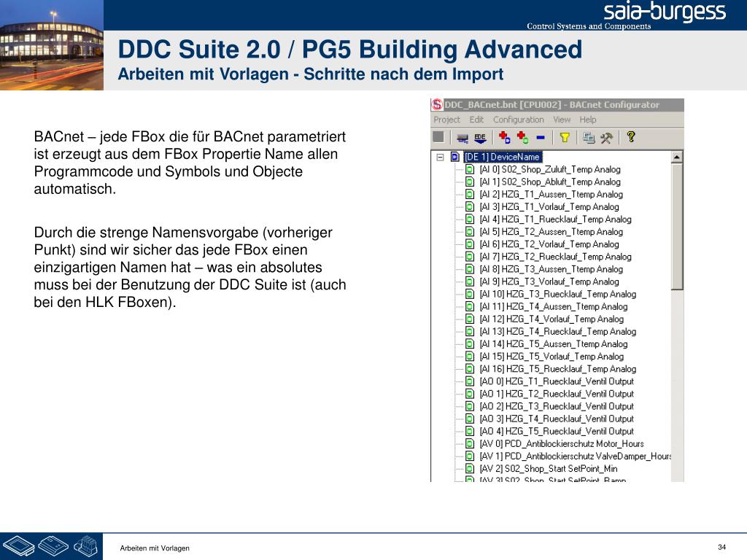Select [AV 1] PCD_Antiblockierschutz ValveDamper_Hours

[575, 456]
